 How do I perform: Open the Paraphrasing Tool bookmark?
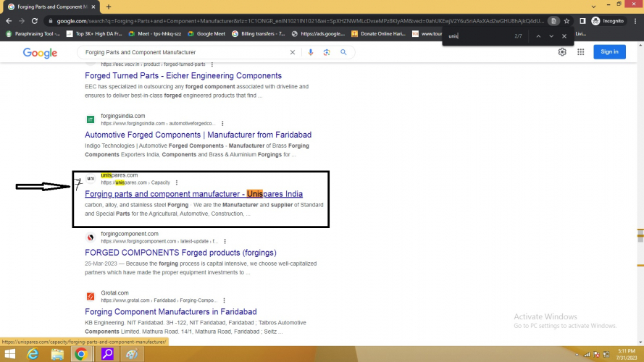tap(33, 34)
